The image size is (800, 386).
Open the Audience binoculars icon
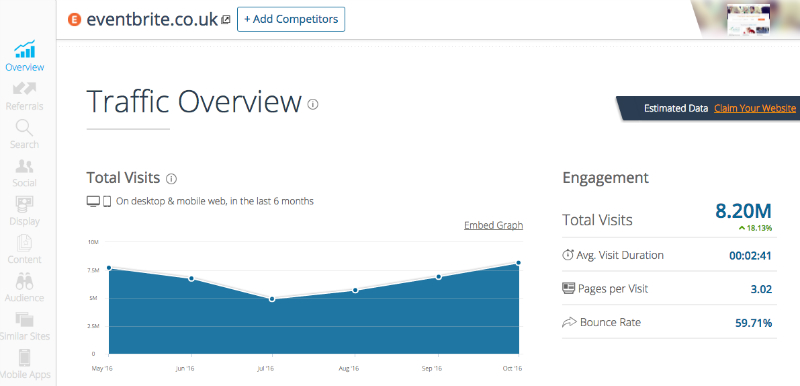coord(24,281)
